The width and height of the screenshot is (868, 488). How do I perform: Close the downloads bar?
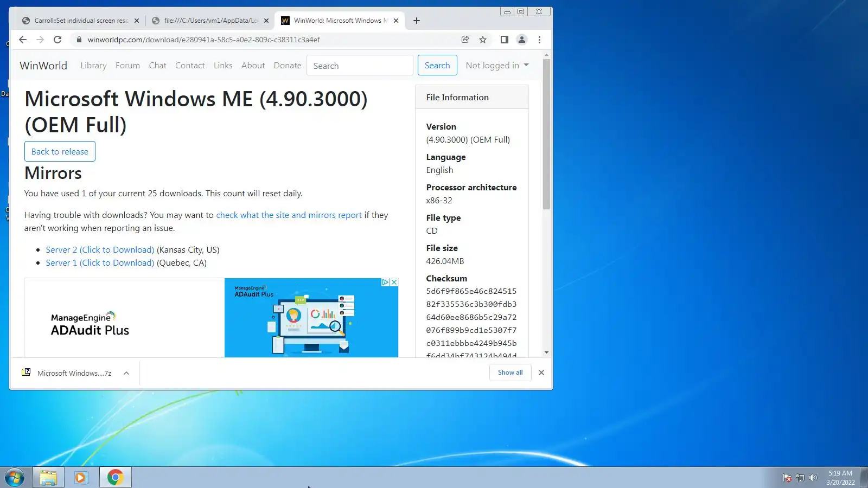[x=541, y=373]
